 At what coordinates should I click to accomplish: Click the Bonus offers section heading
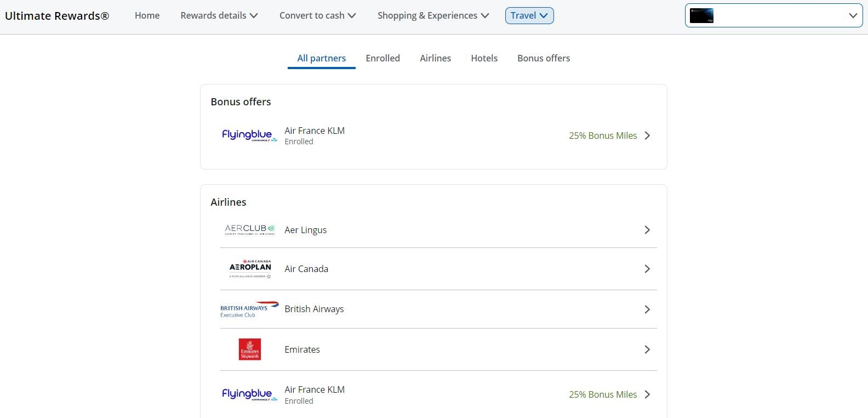(241, 101)
